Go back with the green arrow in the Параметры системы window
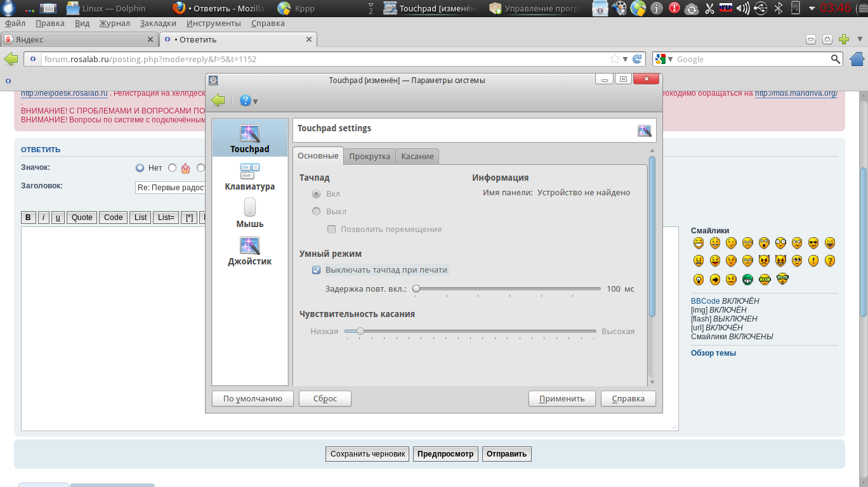The width and height of the screenshot is (868, 487). 218,101
